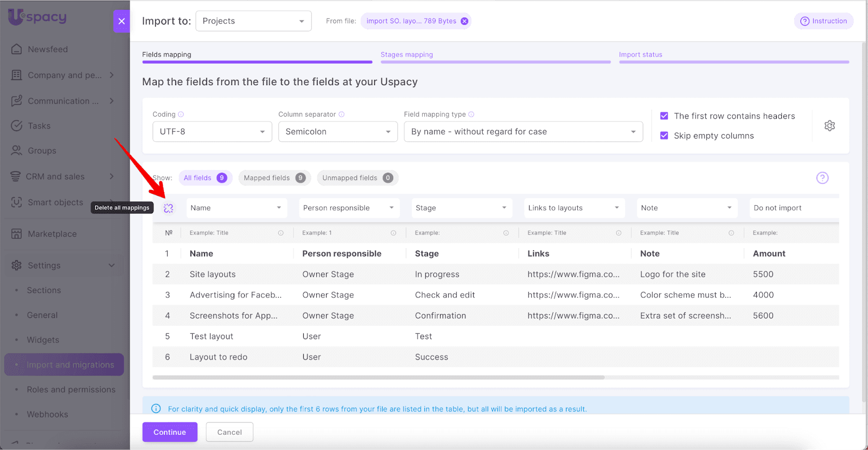Switch to the Stages mapping step
Viewport: 868px width, 450px height.
coord(407,55)
